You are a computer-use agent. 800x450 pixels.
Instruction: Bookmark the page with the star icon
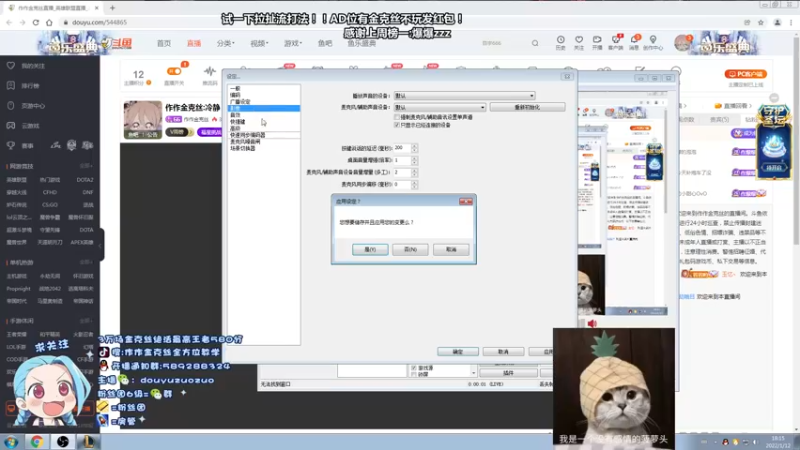tap(761, 22)
